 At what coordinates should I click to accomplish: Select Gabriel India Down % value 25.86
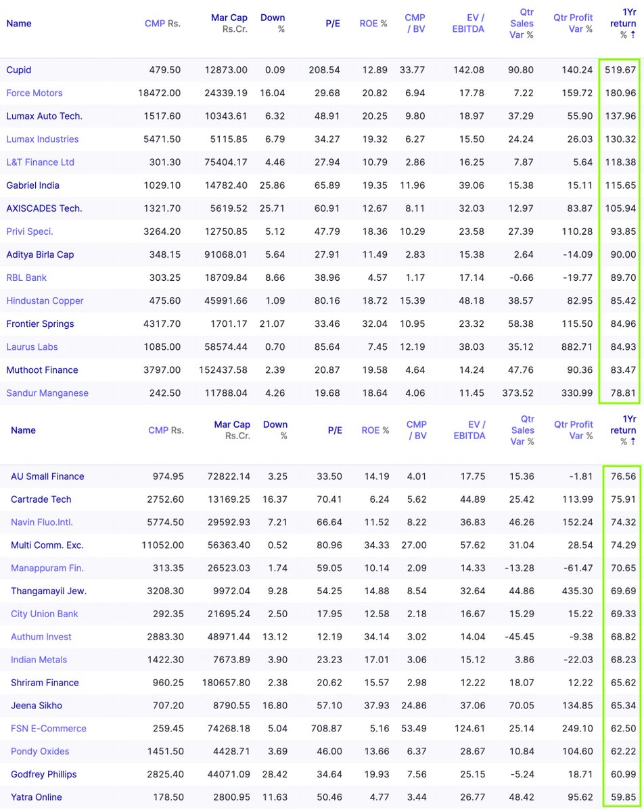coord(272,185)
